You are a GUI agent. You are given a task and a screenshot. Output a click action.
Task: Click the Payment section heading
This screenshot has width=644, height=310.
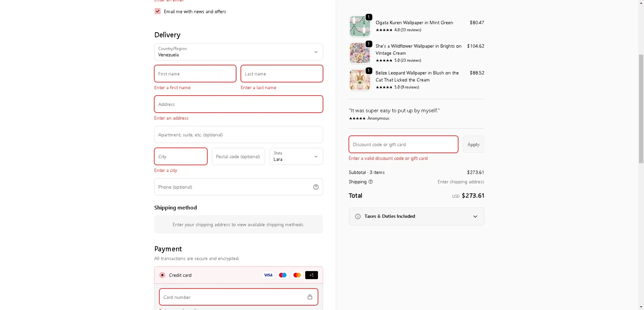(x=168, y=249)
